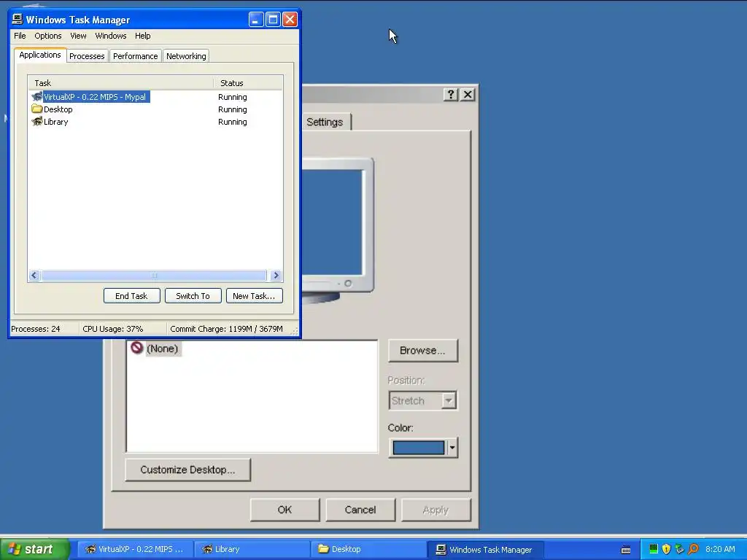Click Cancel in Display Properties

coord(360,510)
